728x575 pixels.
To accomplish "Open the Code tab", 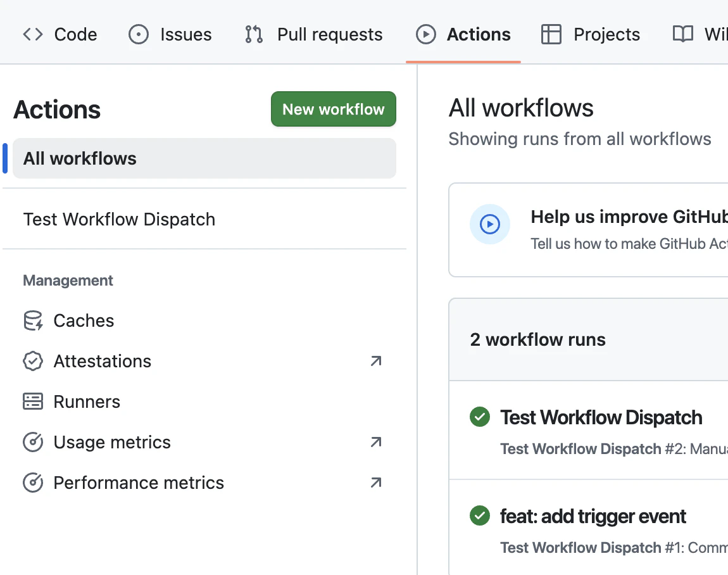I will pos(60,34).
